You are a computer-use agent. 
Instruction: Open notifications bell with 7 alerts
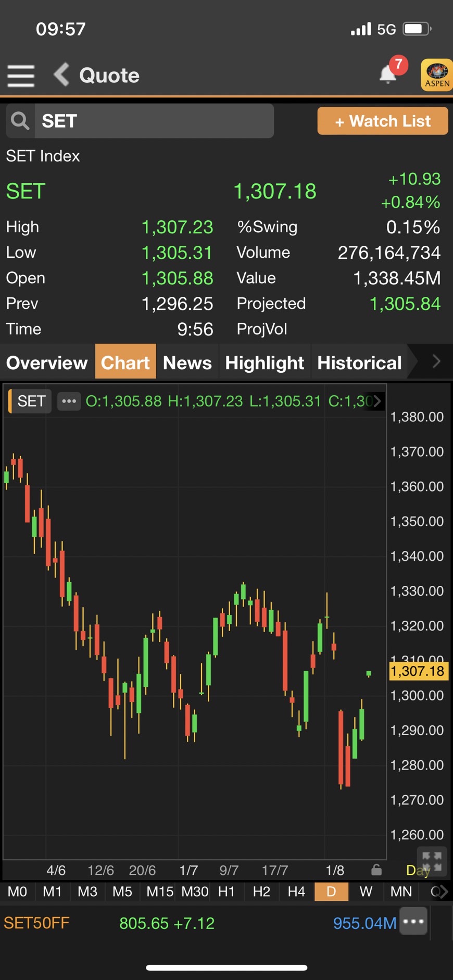click(388, 73)
